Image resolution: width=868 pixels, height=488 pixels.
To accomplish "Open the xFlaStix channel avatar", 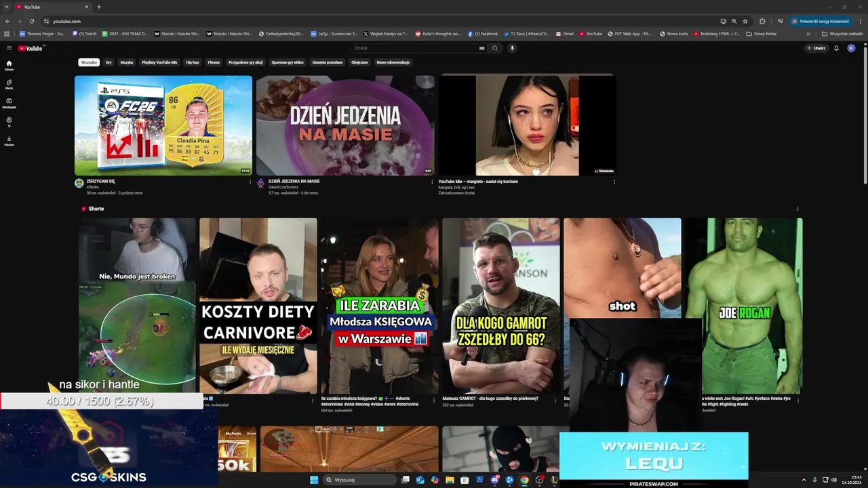I will coord(79,183).
